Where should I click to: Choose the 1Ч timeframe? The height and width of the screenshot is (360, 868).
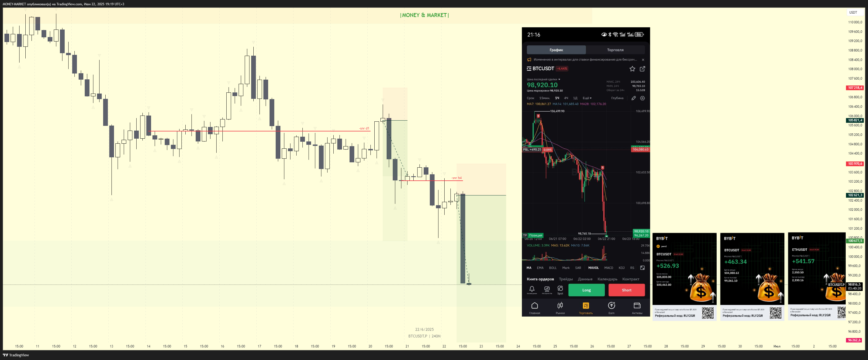coord(557,98)
